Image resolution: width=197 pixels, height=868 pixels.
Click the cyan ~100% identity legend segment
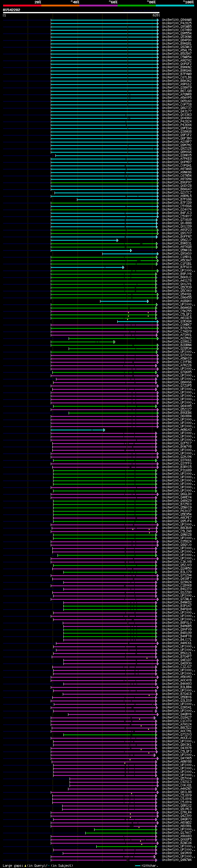click(175, 6)
